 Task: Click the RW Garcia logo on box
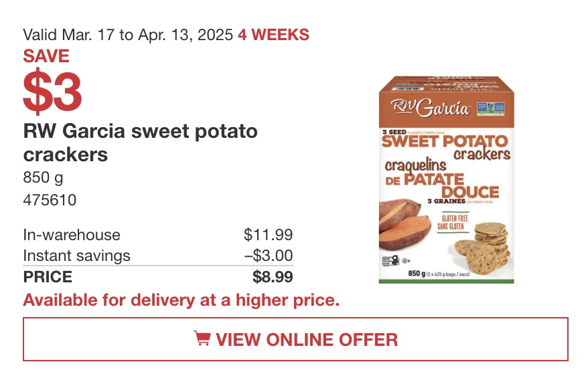click(430, 108)
